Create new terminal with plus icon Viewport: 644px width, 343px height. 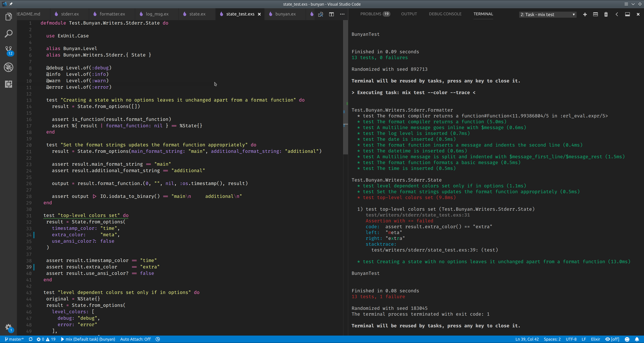pyautogui.click(x=585, y=14)
